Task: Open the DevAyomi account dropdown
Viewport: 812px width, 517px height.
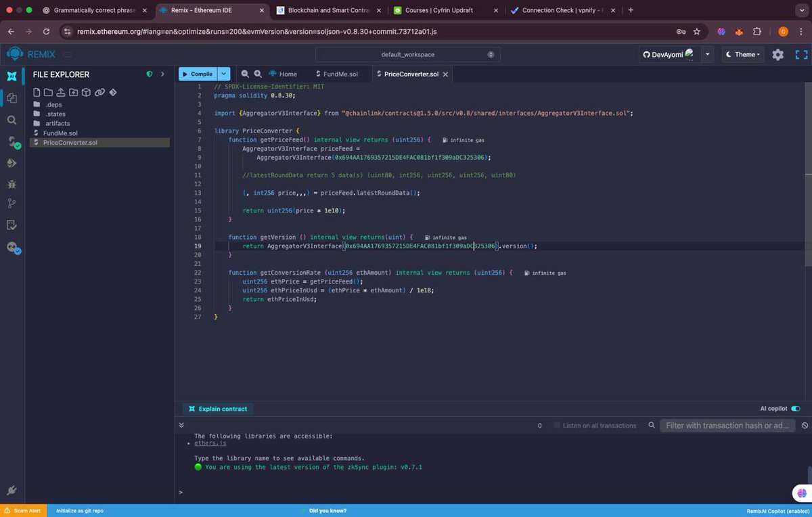Action: [x=706, y=54]
